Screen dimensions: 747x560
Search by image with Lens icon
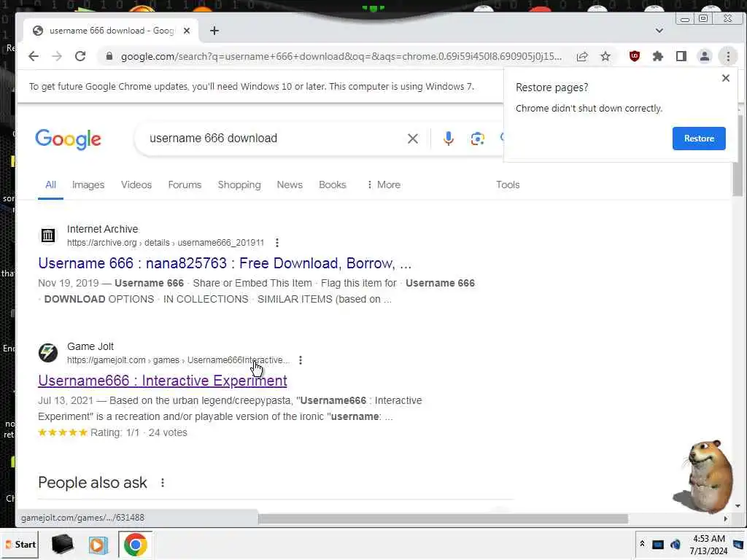pos(477,139)
